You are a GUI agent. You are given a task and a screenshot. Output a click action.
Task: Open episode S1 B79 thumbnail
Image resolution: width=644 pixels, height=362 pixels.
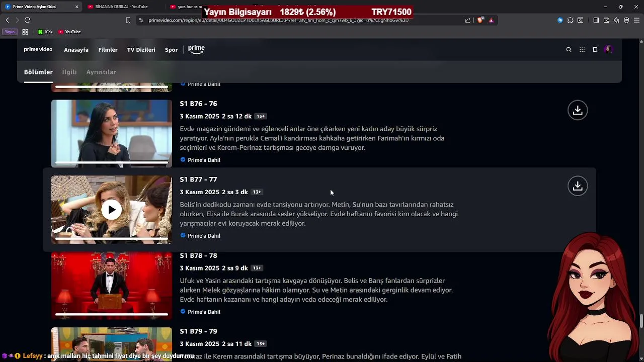[111, 344]
